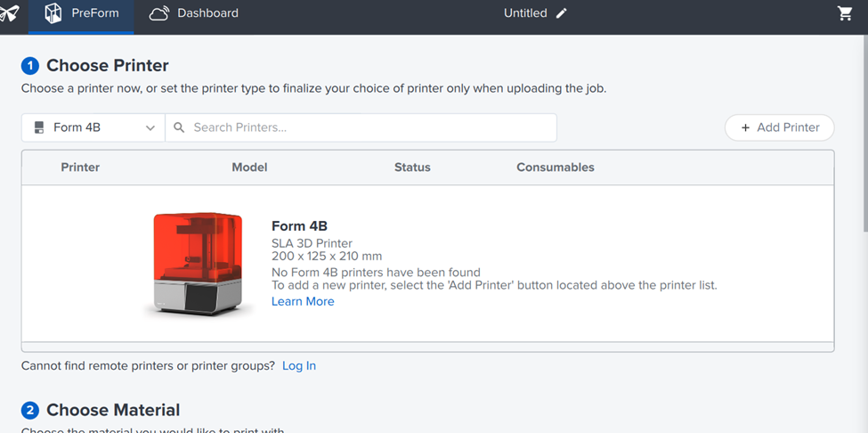Click the page's vertical scrollbar

pos(864,133)
